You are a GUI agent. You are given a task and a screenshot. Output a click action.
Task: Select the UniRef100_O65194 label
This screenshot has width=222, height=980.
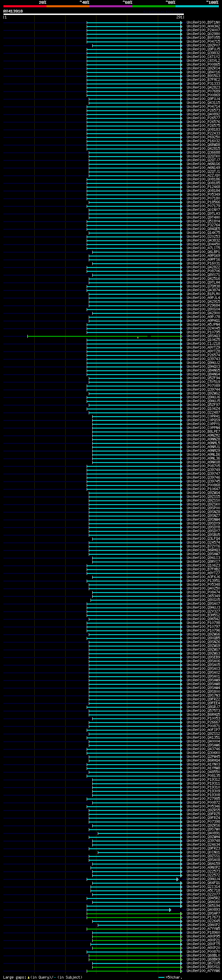coord(203,906)
